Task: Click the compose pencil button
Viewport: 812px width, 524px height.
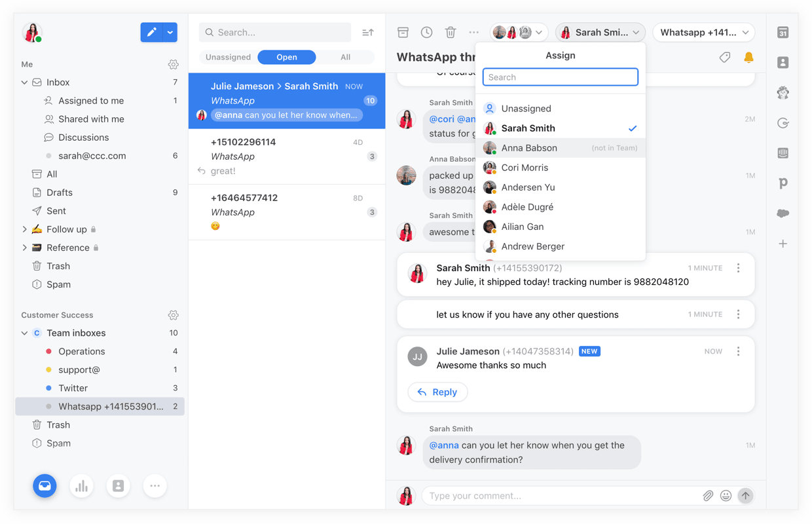Action: pos(151,32)
